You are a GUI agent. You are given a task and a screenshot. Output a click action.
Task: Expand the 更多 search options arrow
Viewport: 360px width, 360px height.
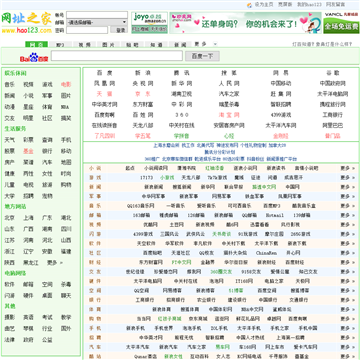[215, 44]
